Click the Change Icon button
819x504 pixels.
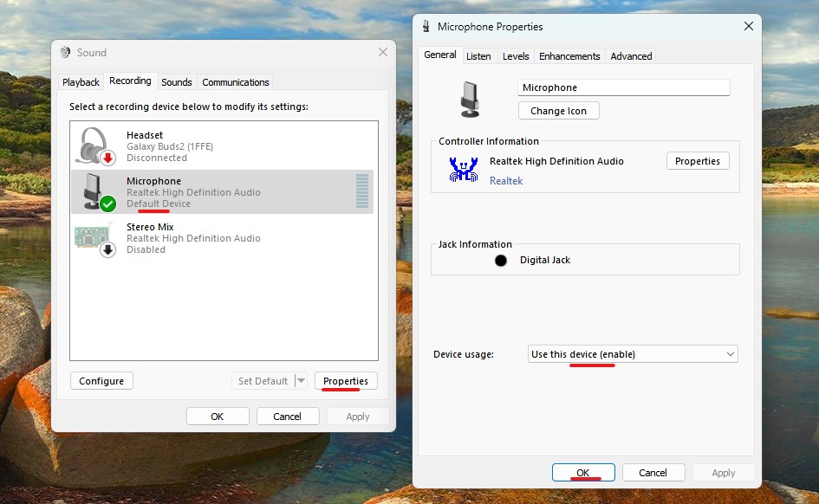[558, 110]
